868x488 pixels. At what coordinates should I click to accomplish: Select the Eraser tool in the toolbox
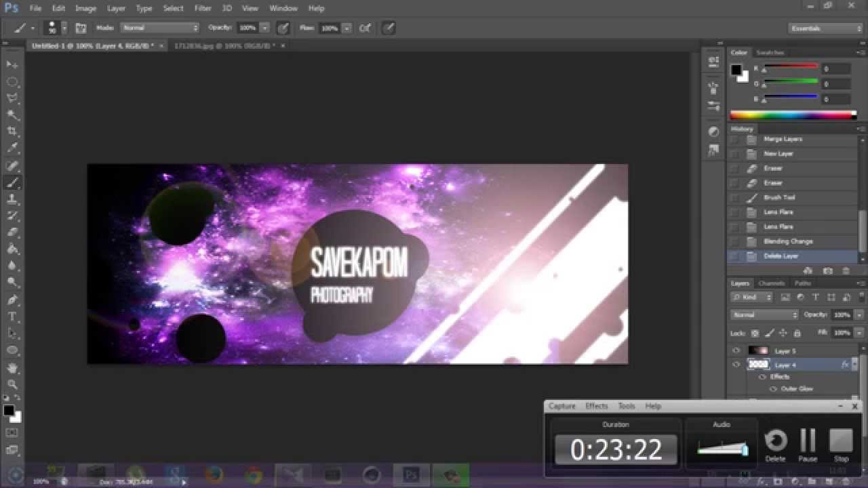pyautogui.click(x=12, y=232)
